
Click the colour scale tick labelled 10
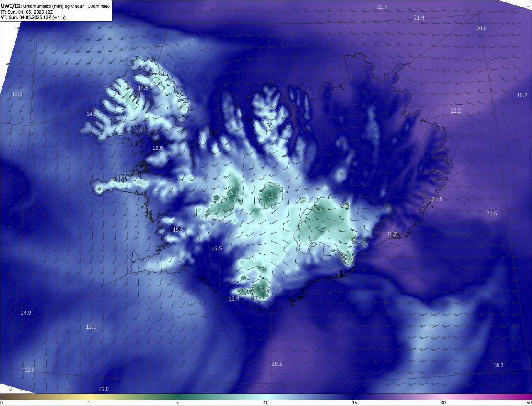(266, 403)
